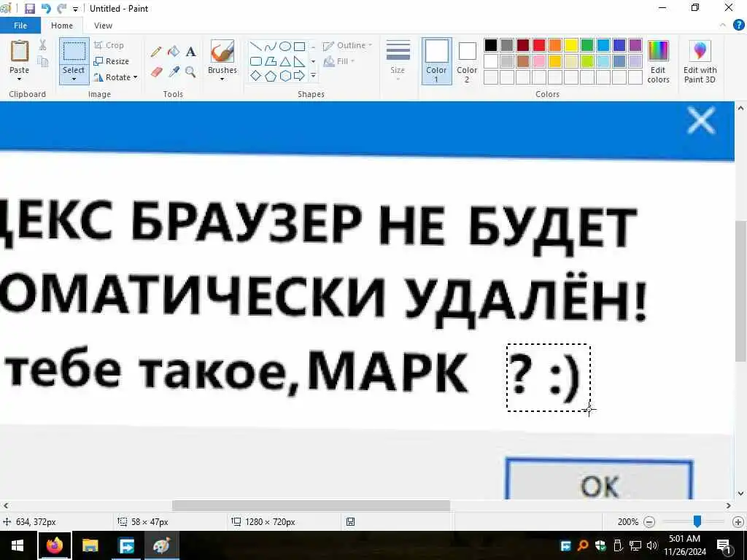Click the Redo arrow in title bar
The height and width of the screenshot is (560, 747).
[61, 8]
